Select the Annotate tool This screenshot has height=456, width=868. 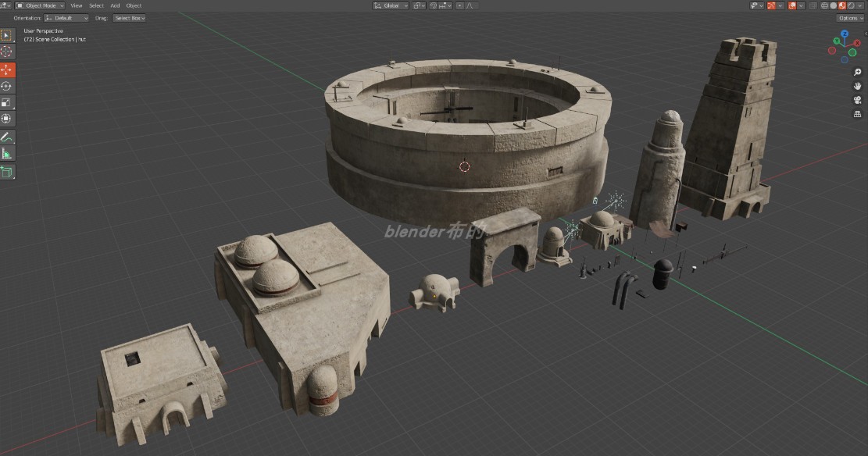coord(7,137)
